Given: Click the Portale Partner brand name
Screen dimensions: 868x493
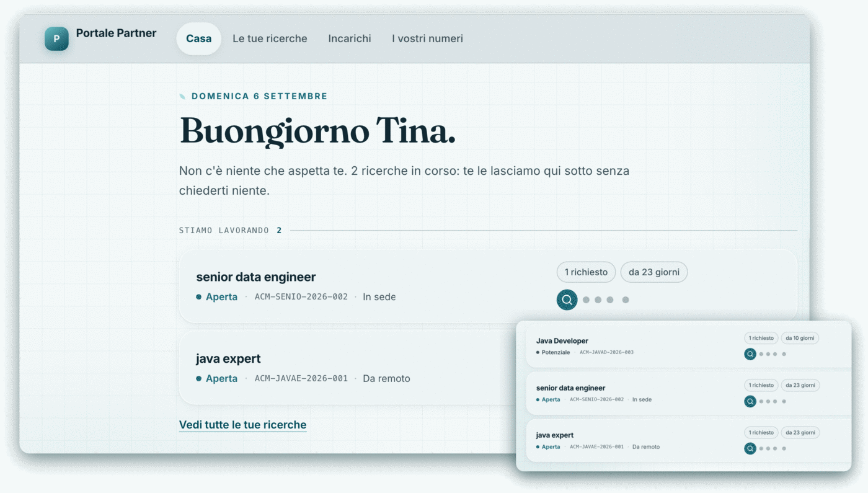Looking at the screenshot, I should click(116, 33).
